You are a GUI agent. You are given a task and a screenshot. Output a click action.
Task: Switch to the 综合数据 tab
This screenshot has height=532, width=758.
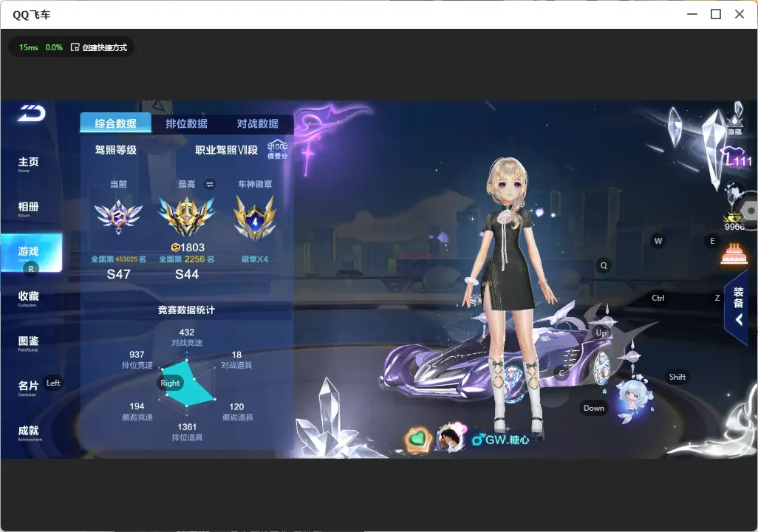[x=115, y=123]
